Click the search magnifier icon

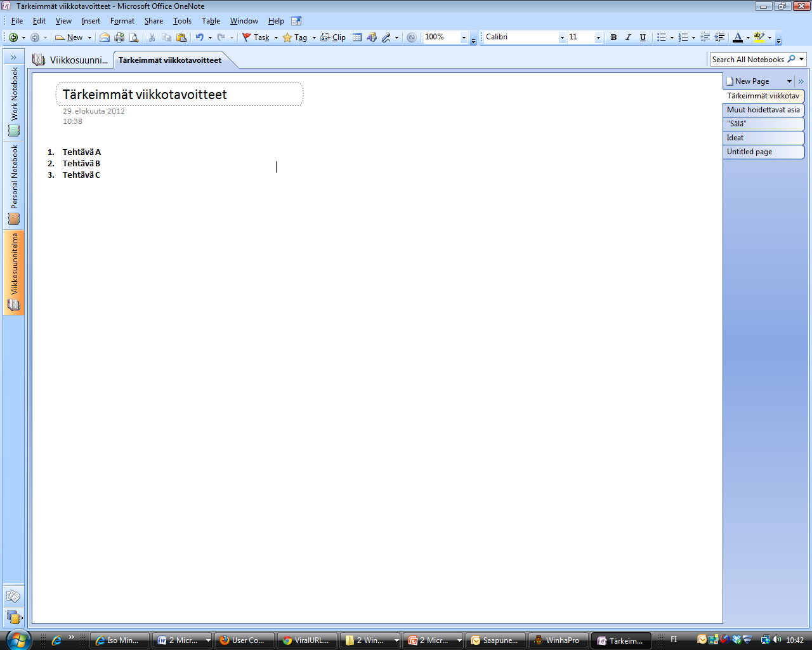792,59
